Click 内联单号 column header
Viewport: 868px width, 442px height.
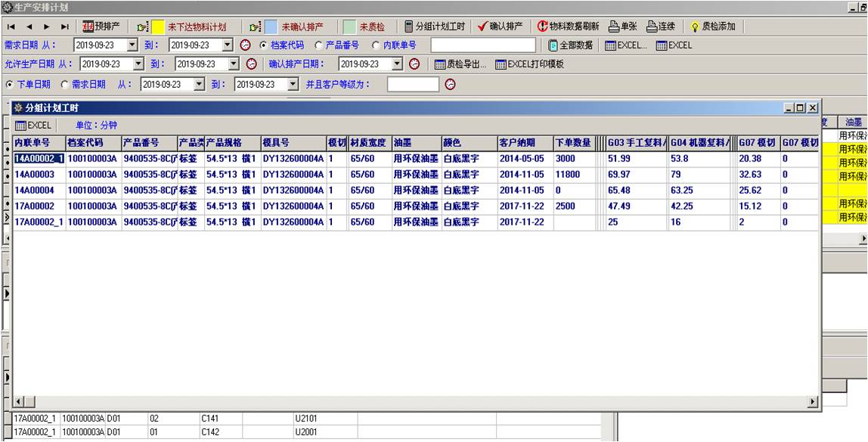tap(39, 142)
